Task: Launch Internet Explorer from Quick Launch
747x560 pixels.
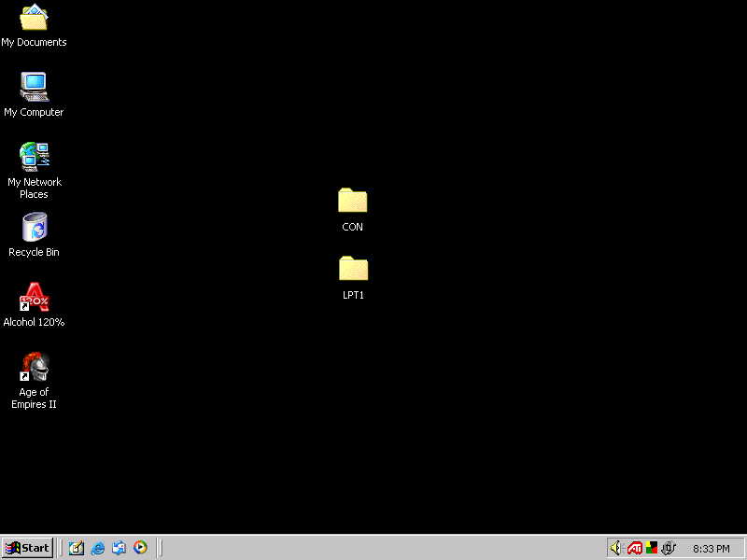Action: click(x=98, y=548)
